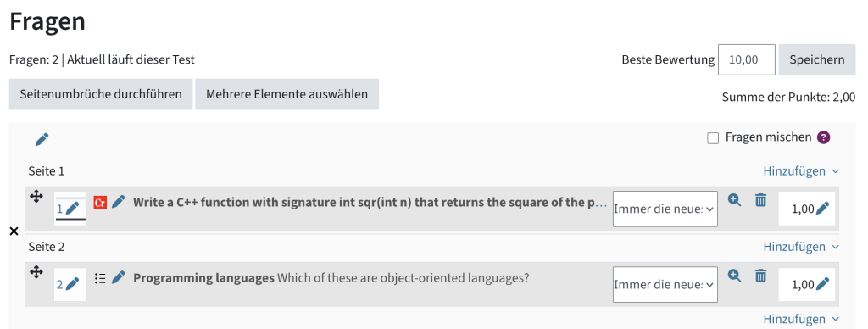The height and width of the screenshot is (329, 868).
Task: Edit the section heading with the pencil icon
Action: (x=42, y=140)
